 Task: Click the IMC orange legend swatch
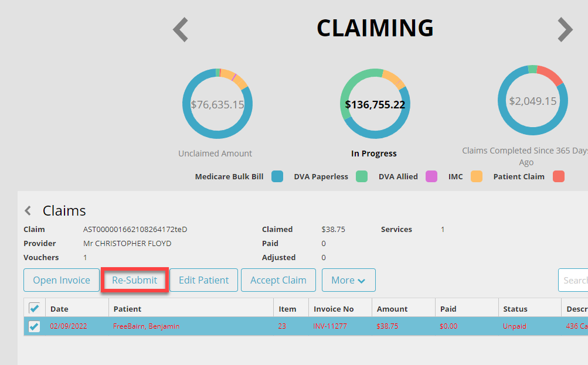click(x=476, y=176)
